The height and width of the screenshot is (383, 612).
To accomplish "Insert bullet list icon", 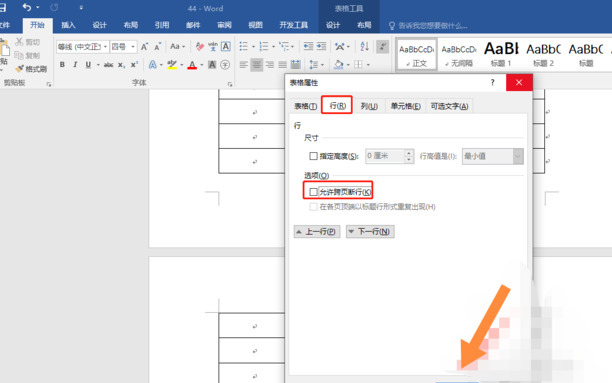I will pyautogui.click(x=244, y=47).
